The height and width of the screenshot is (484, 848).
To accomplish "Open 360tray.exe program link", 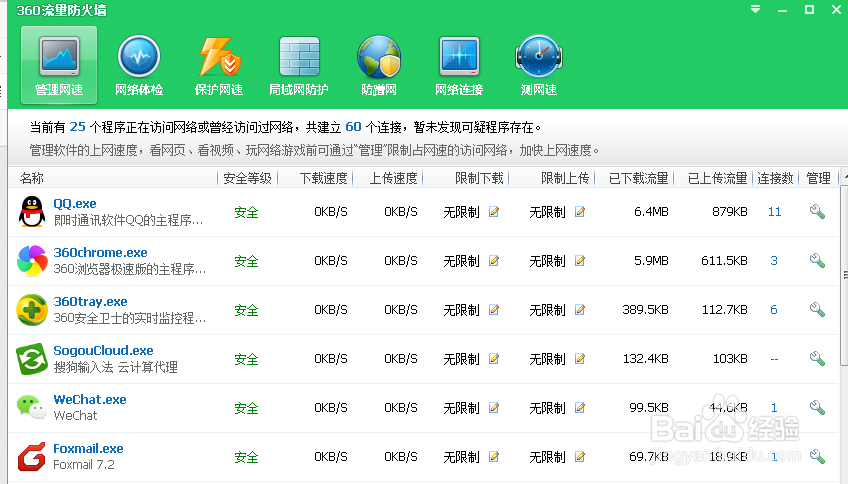I will point(90,302).
